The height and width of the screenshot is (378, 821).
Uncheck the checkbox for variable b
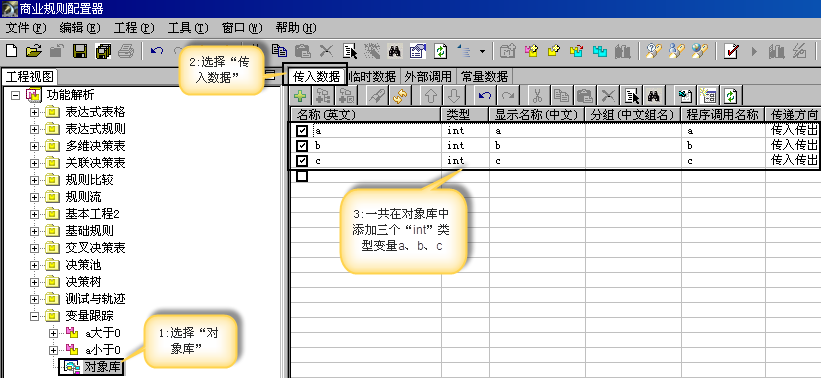[x=302, y=146]
